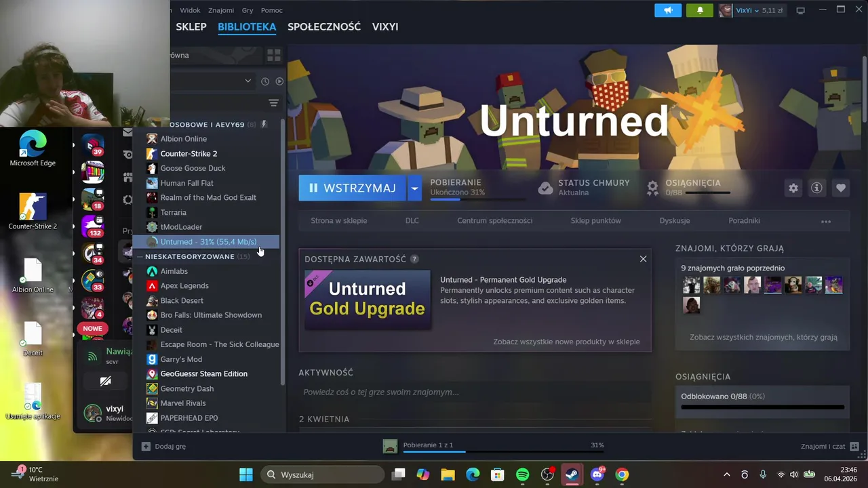Open Microsoft Edge desktop shortcut

(33, 150)
